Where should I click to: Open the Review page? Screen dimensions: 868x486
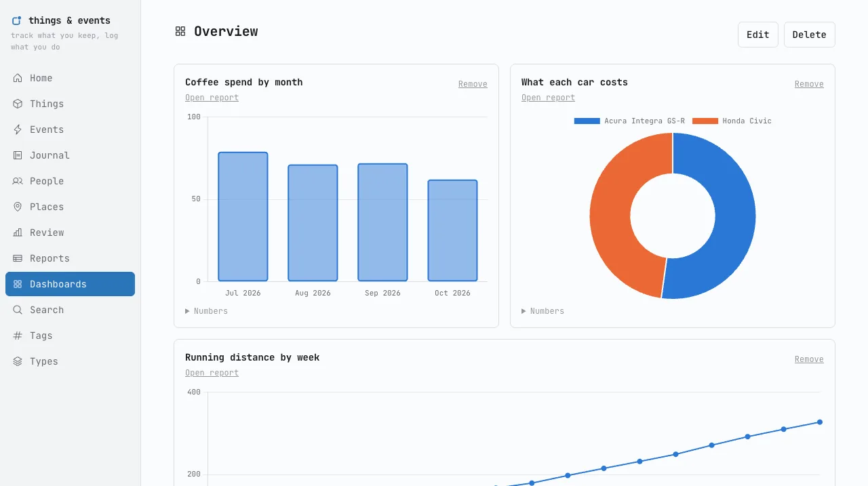click(x=70, y=232)
